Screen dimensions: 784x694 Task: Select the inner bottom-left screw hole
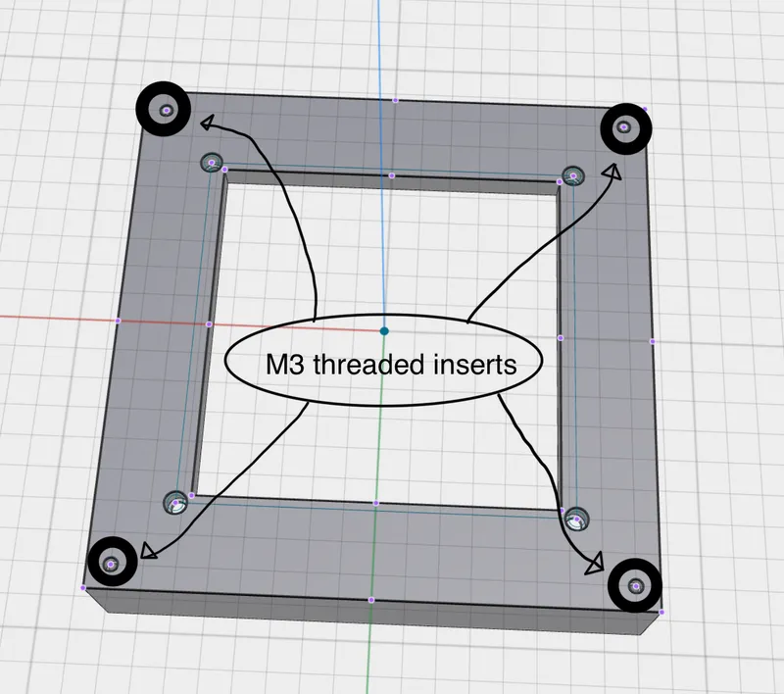pyautogui.click(x=175, y=503)
